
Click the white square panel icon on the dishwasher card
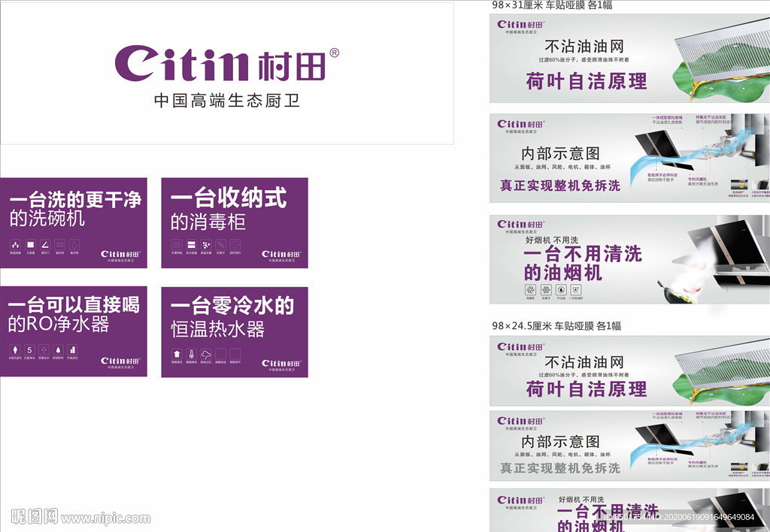pyautogui.click(x=30, y=244)
